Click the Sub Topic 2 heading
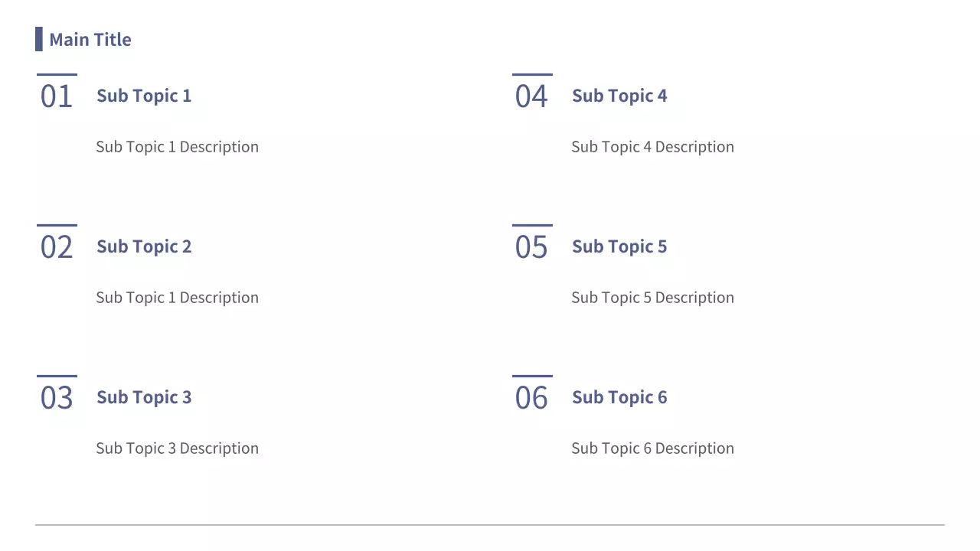The width and height of the screenshot is (980, 551). tap(144, 246)
